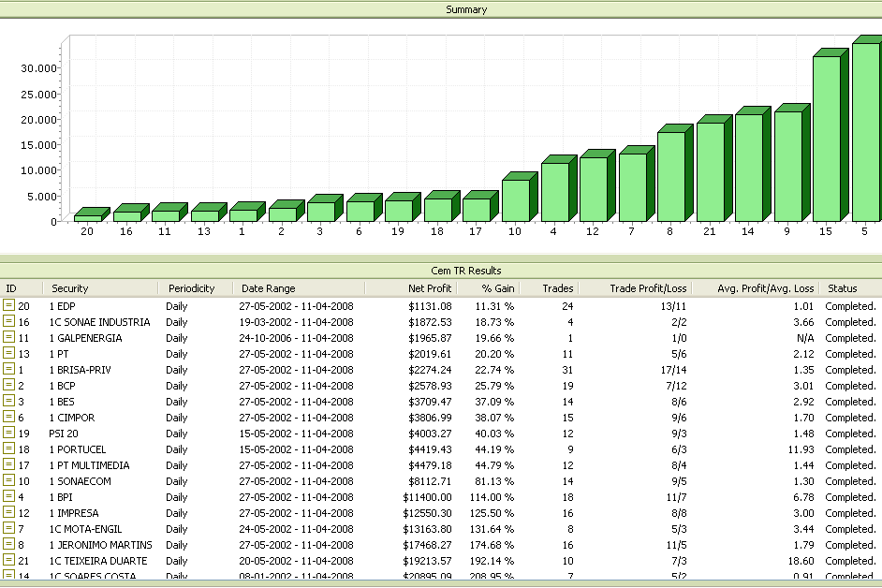Screen dimensions: 882x588
Task: Select the 'PSI 20' security cell
Action: [x=64, y=434]
